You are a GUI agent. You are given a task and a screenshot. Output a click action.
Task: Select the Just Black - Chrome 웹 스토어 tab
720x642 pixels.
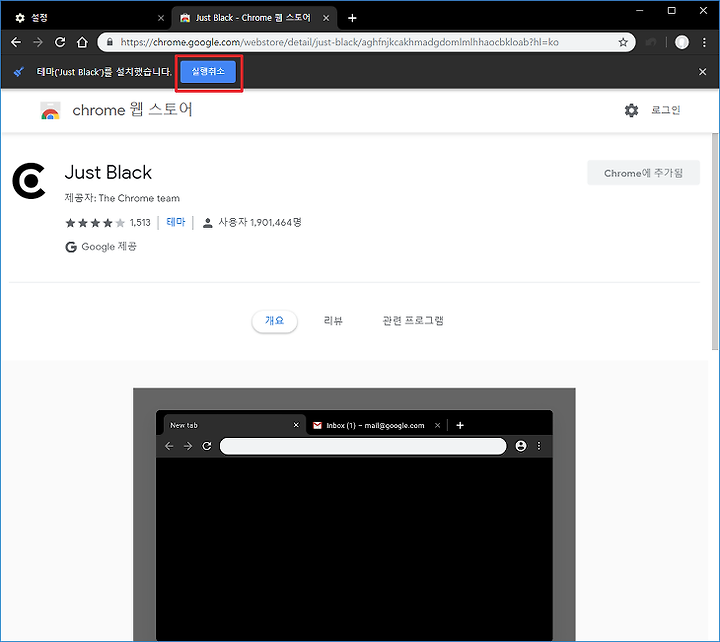point(254,18)
